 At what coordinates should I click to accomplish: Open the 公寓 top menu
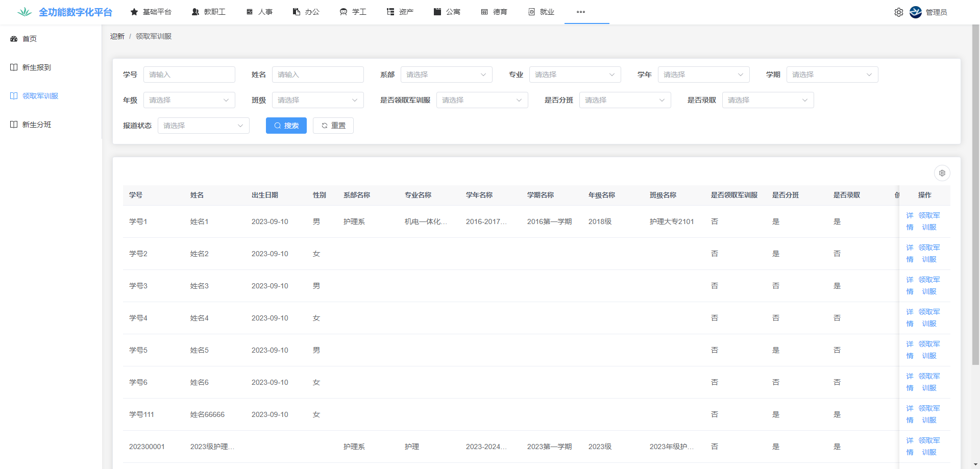point(447,12)
